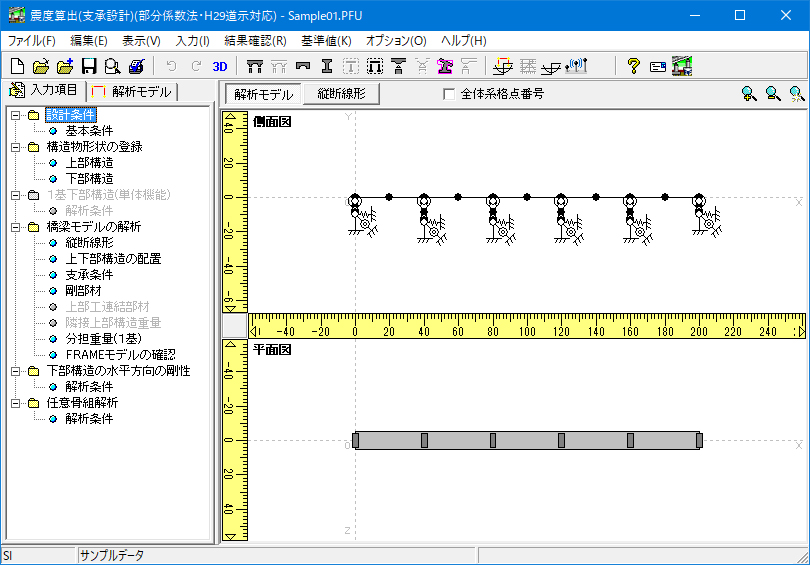Click the New file toolbar icon
The width and height of the screenshot is (810, 565).
pyautogui.click(x=17, y=66)
